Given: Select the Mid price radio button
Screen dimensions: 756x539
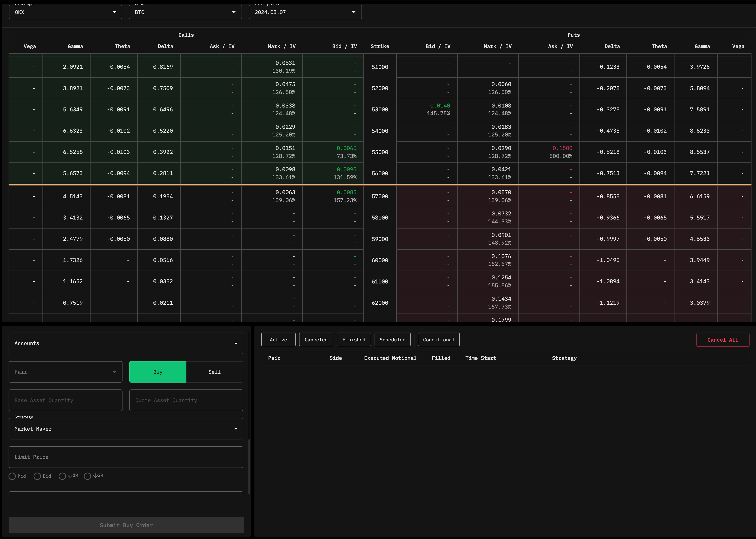Looking at the screenshot, I should [12, 476].
